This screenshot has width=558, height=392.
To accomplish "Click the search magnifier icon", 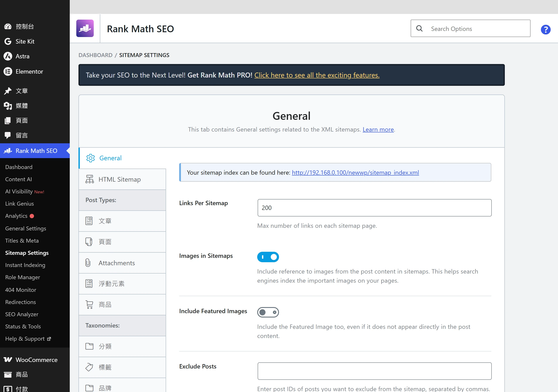I will pos(419,28).
